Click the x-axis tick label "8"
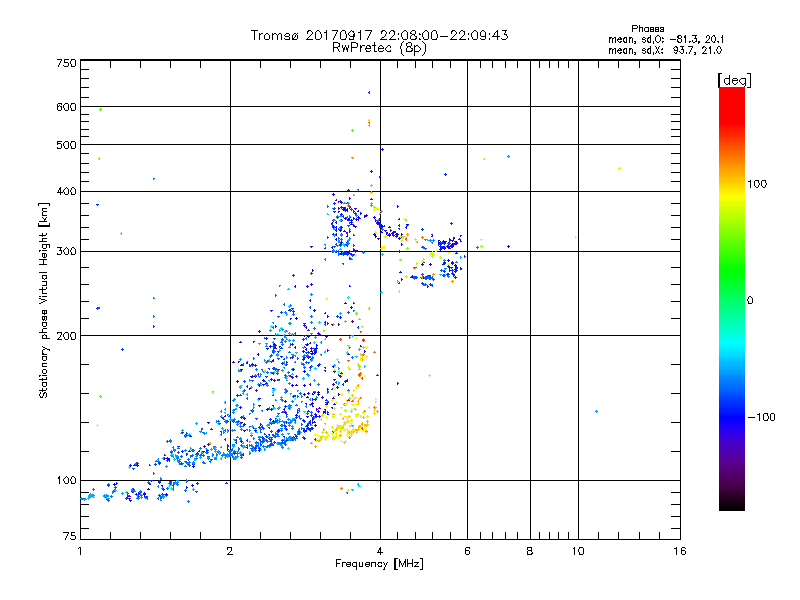 [530, 551]
